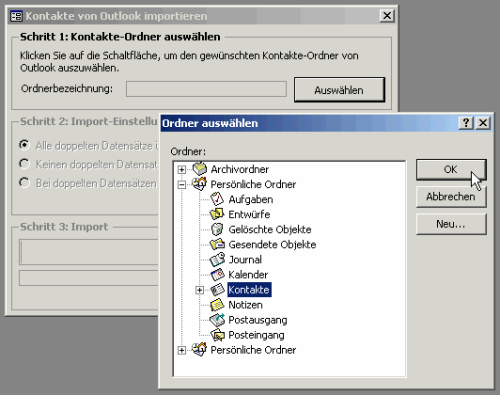This screenshot has width=500, height=395.
Task: Click the Auswählen button in import window
Action: [x=339, y=90]
